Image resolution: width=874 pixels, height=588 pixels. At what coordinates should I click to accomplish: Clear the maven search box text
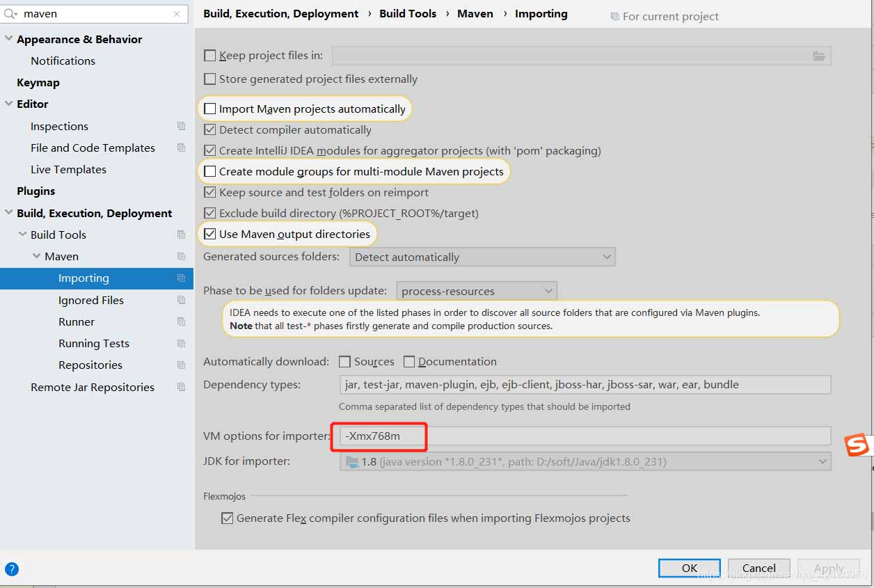click(177, 14)
